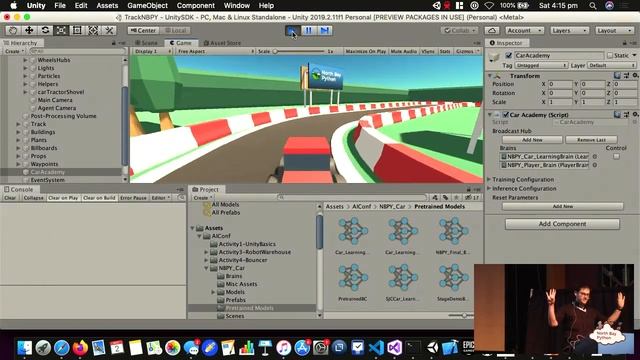Viewport: 640px width, 360px height.
Task: Select the Scale tool
Action: (61, 31)
